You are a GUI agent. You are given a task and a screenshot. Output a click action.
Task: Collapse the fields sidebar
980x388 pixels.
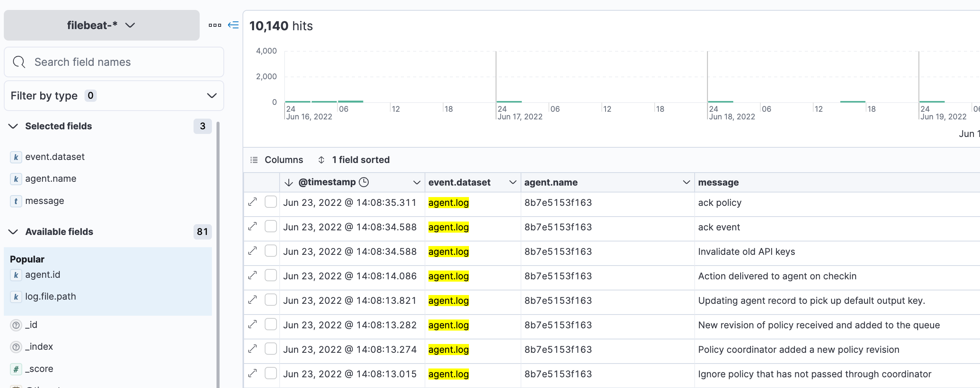click(234, 25)
